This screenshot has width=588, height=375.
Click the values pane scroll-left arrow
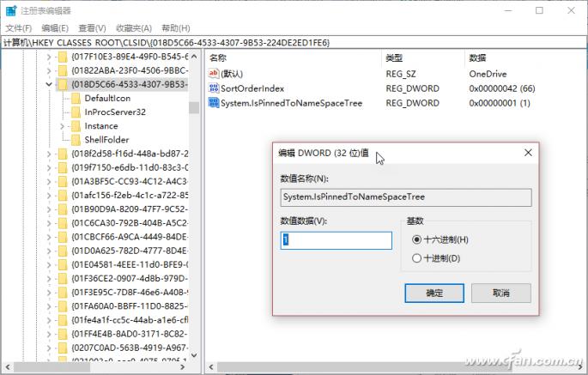pos(211,366)
